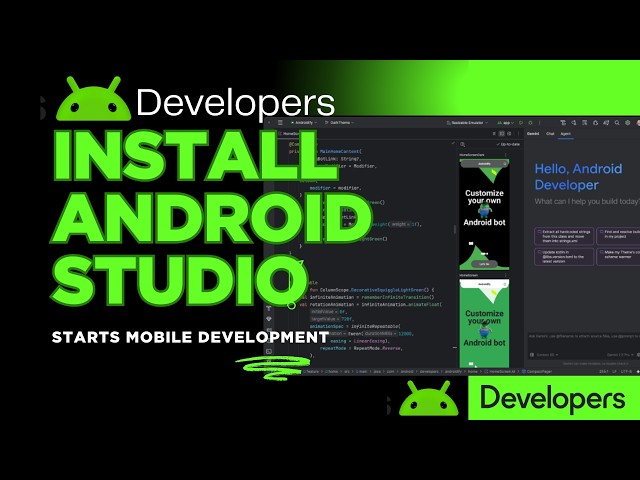Open the more actions dots beside Debug

pos(540,122)
